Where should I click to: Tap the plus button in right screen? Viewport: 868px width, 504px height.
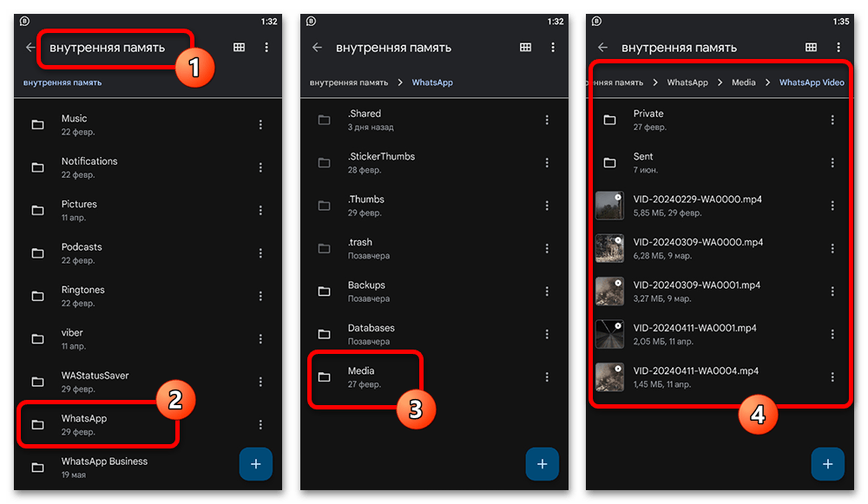[x=827, y=463]
